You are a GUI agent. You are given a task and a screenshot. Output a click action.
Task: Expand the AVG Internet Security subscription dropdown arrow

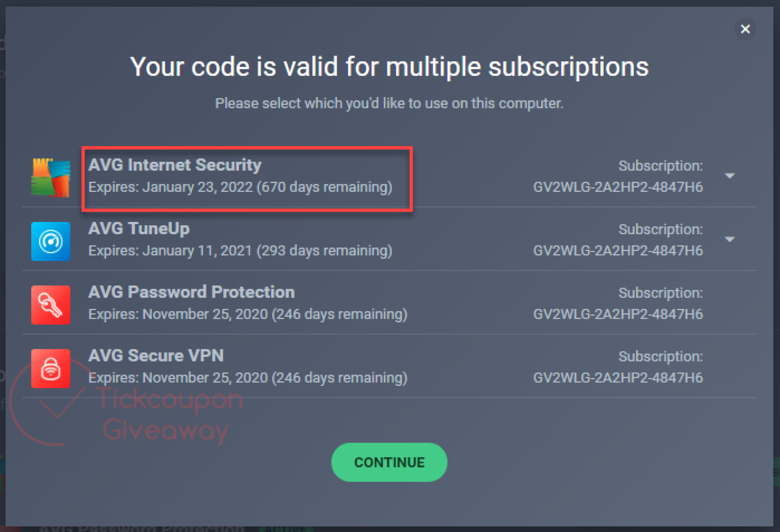[x=729, y=176]
